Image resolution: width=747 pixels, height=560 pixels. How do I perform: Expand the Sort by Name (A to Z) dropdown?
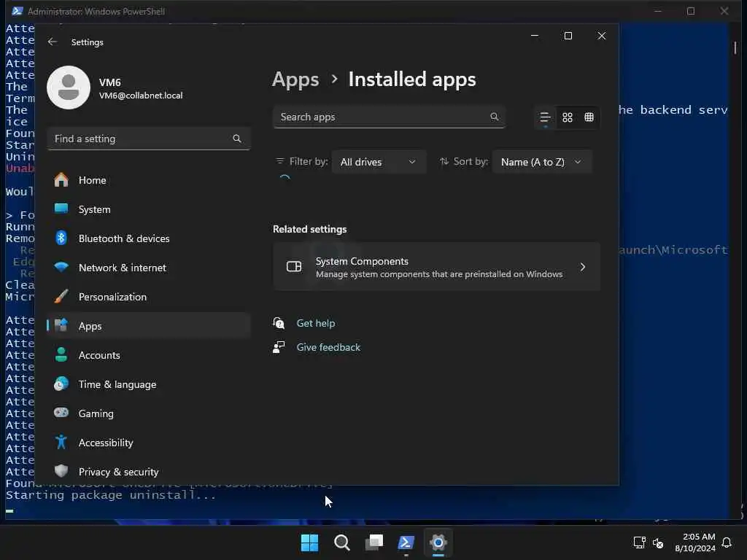click(x=542, y=162)
